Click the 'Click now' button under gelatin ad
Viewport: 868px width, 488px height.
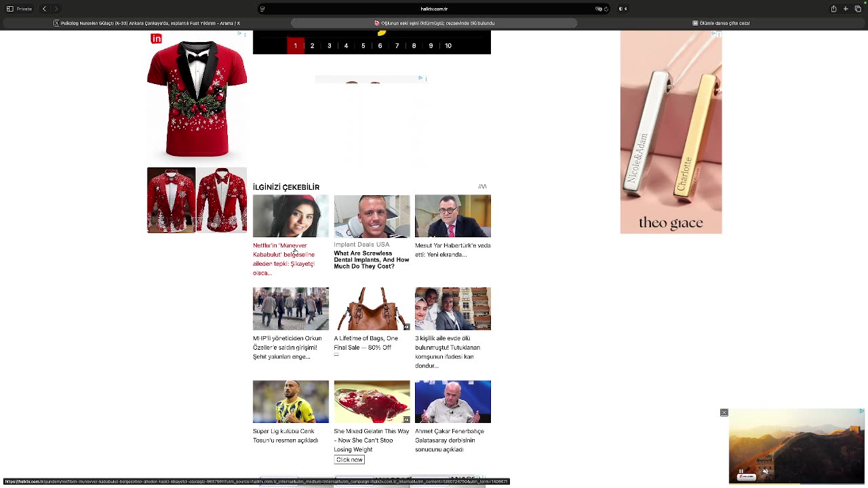pyautogui.click(x=349, y=460)
